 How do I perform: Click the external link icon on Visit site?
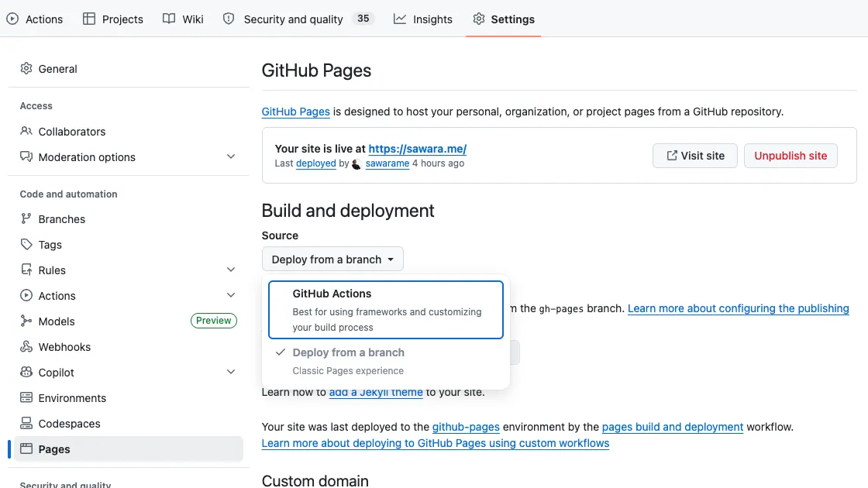click(x=671, y=156)
